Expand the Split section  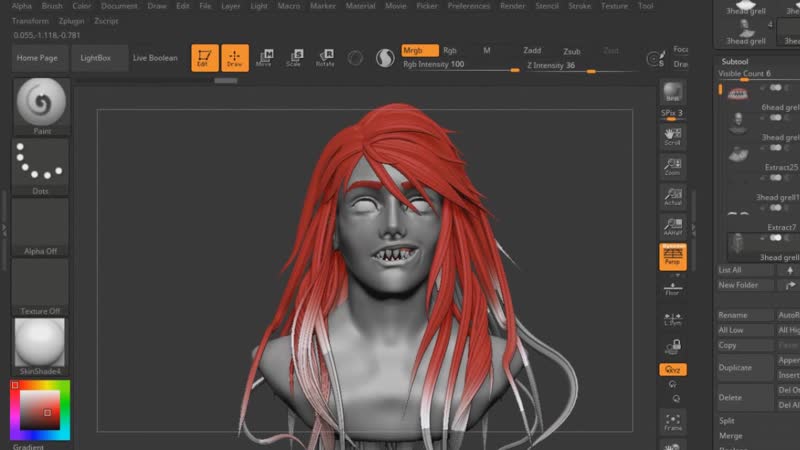(x=727, y=421)
